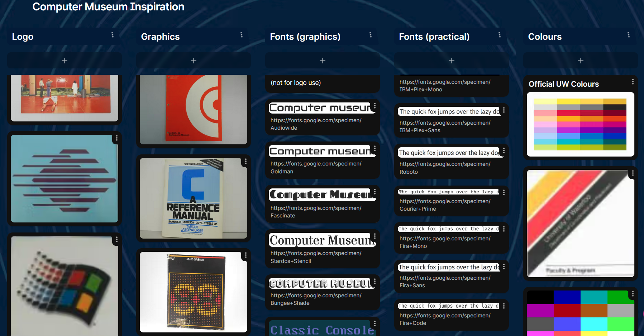Open the Logo list menu

pos(113,35)
